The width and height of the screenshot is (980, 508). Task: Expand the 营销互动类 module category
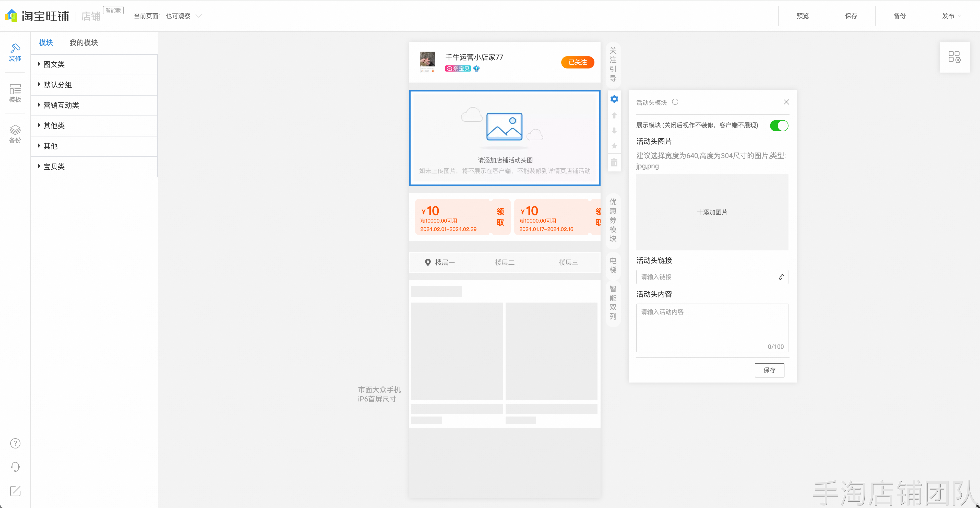coord(61,105)
